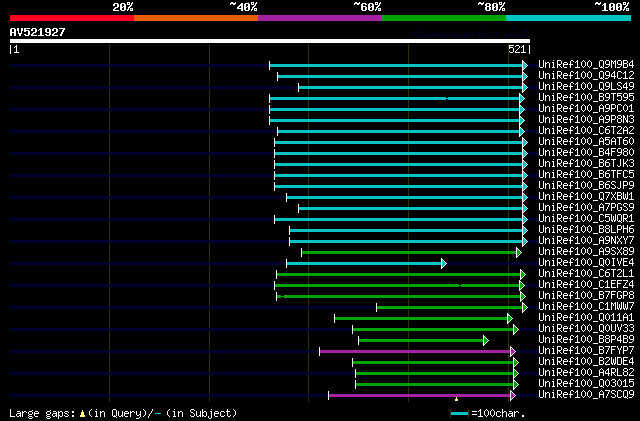Click the UniRef100_C6T2A2 label
640x421 pixels.
pos(586,131)
